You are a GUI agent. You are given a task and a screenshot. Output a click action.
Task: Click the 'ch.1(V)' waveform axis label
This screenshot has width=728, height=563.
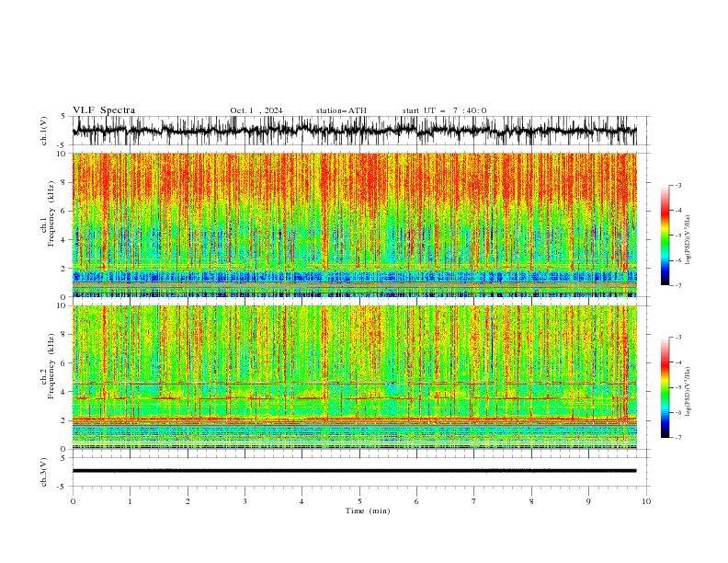coord(44,131)
